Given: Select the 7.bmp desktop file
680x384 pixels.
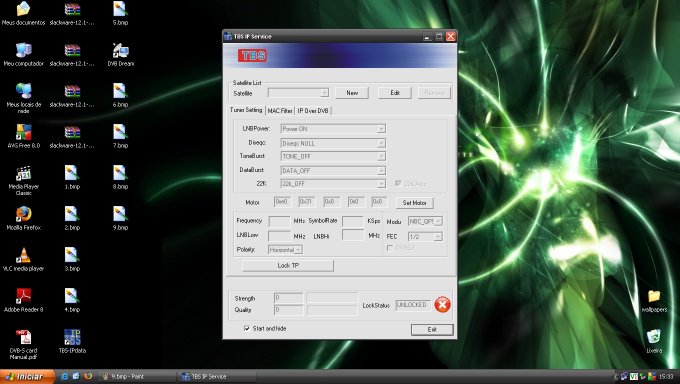Looking at the screenshot, I should pos(120,136).
